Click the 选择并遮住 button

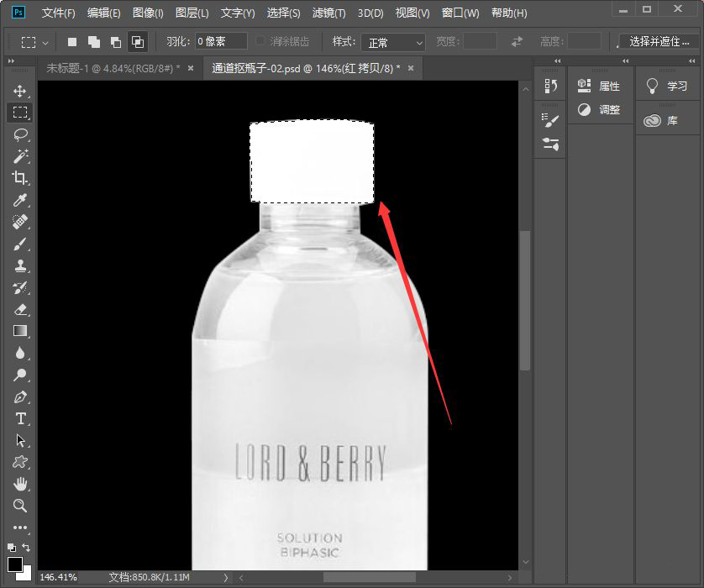[x=659, y=41]
